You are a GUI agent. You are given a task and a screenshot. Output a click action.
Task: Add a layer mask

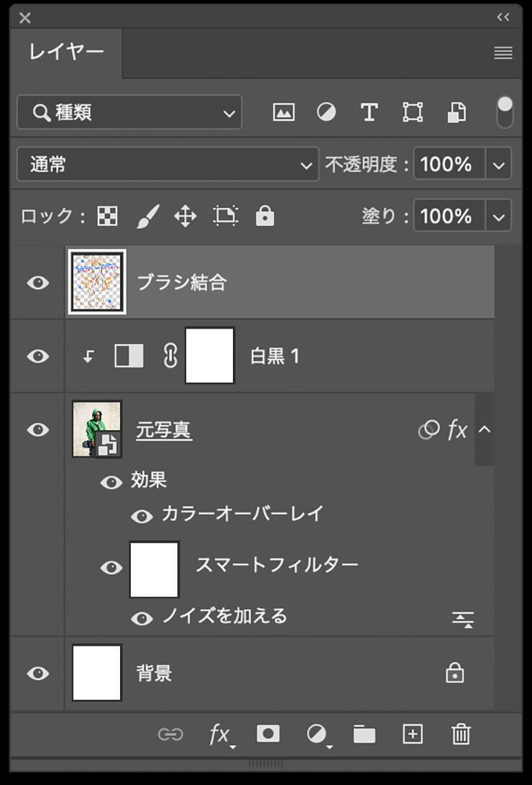[x=268, y=734]
